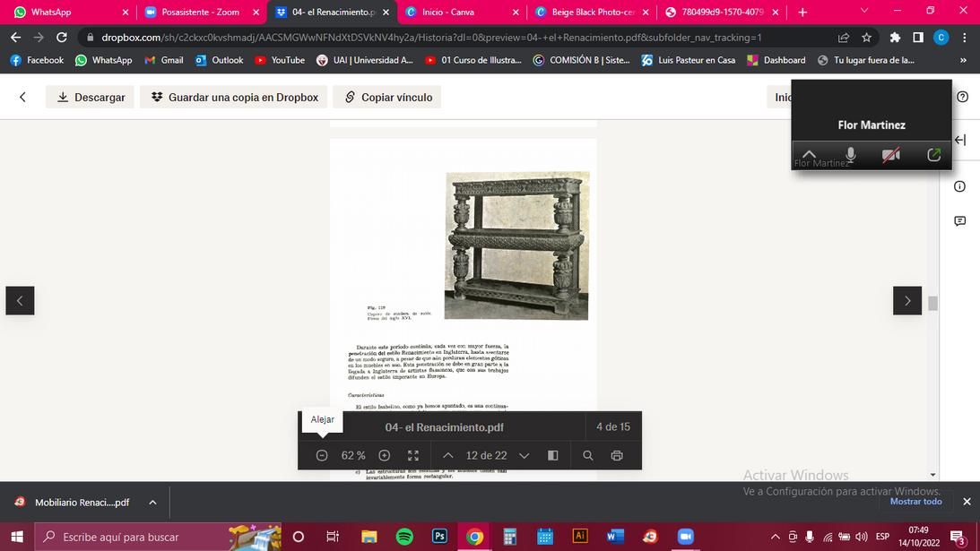Open Word from the taskbar
The width and height of the screenshot is (980, 551).
pos(615,537)
